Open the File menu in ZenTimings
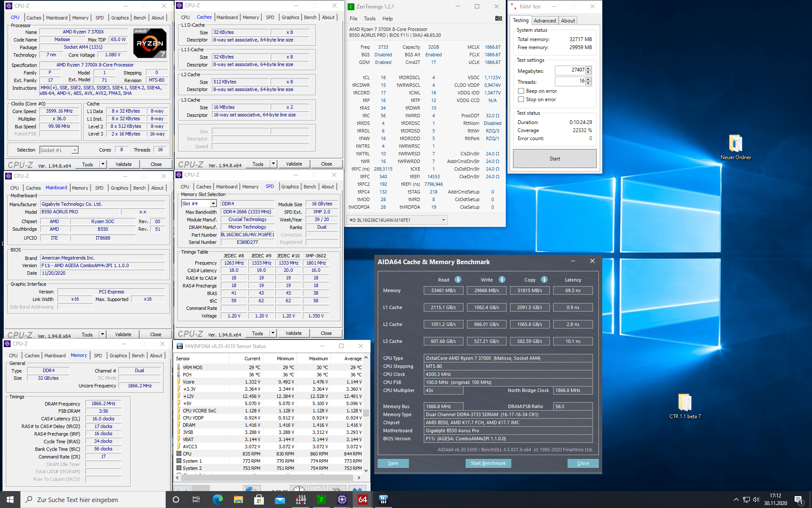 pyautogui.click(x=354, y=19)
